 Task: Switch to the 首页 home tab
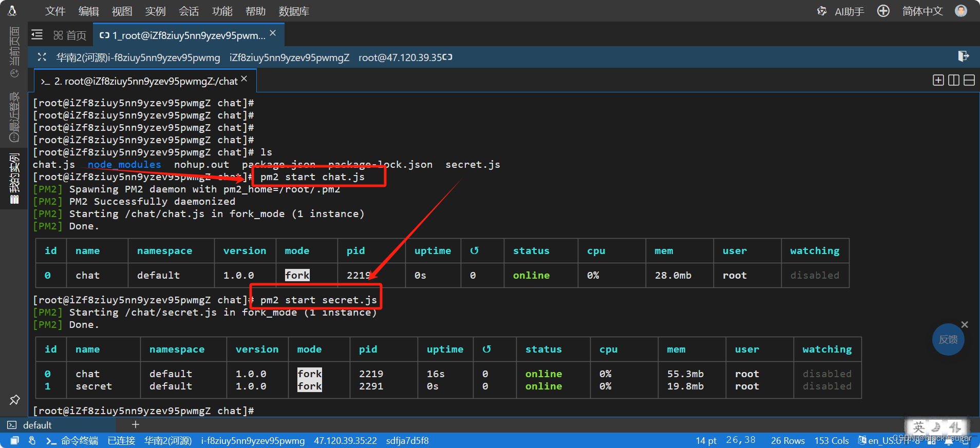(70, 35)
